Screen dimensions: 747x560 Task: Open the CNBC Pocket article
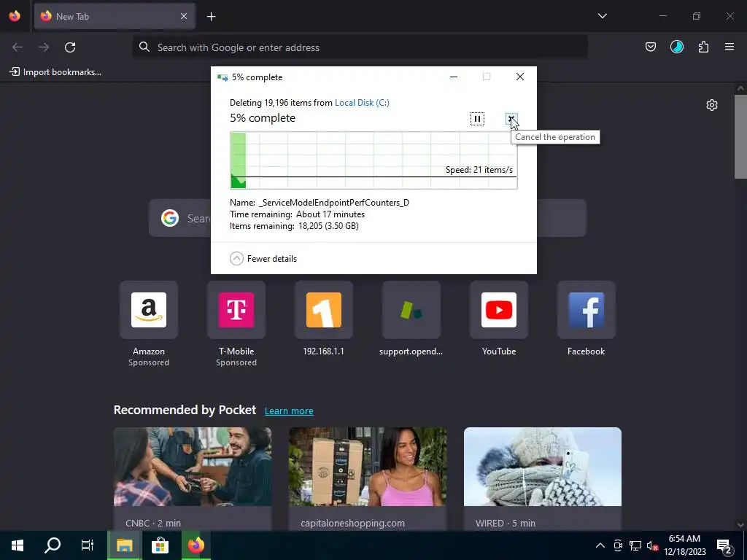[x=193, y=478]
